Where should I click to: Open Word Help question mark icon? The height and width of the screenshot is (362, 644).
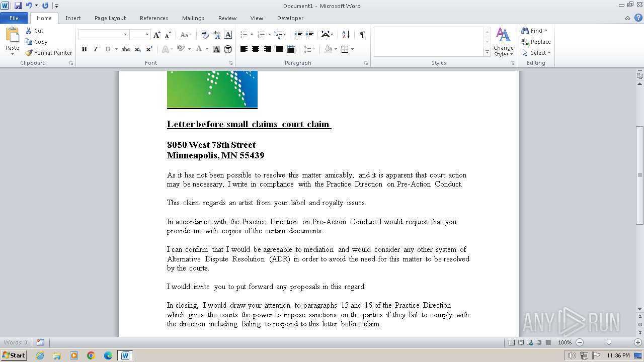(638, 18)
